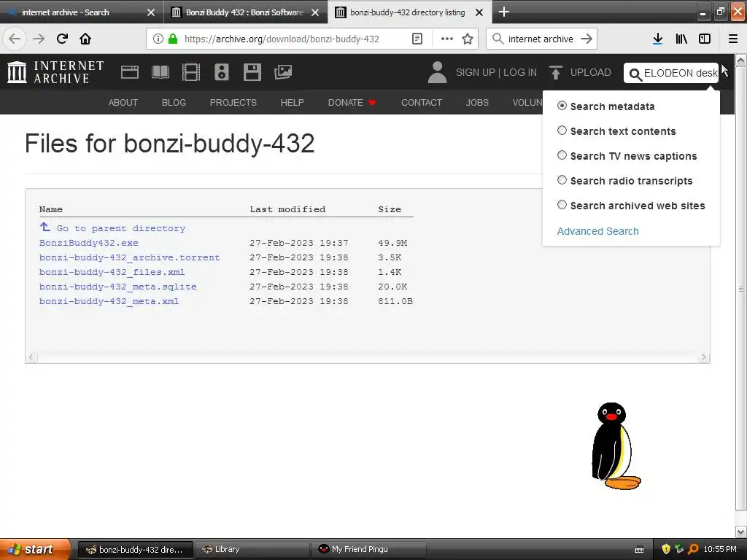Click the upload arrow icon

coord(555,72)
